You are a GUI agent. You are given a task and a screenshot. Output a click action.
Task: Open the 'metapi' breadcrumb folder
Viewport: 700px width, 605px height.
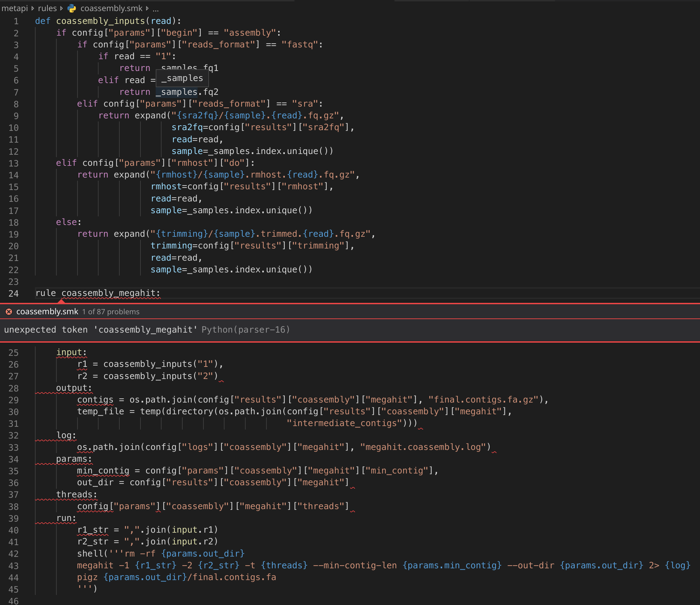click(15, 8)
